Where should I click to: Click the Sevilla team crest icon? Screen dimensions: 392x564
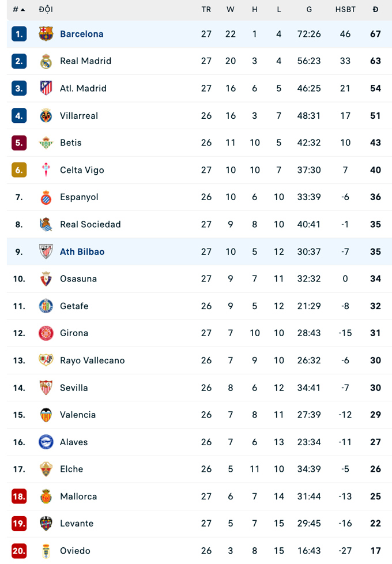[46, 388]
